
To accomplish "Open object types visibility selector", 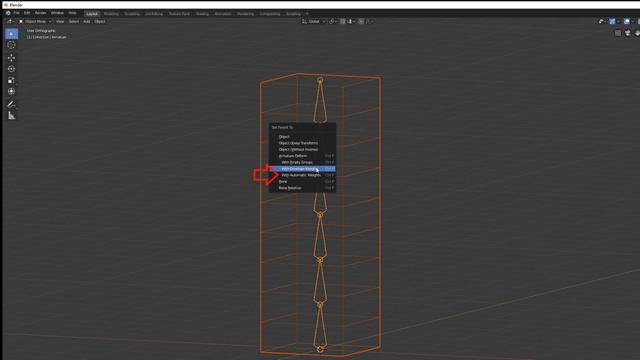I will (602, 21).
